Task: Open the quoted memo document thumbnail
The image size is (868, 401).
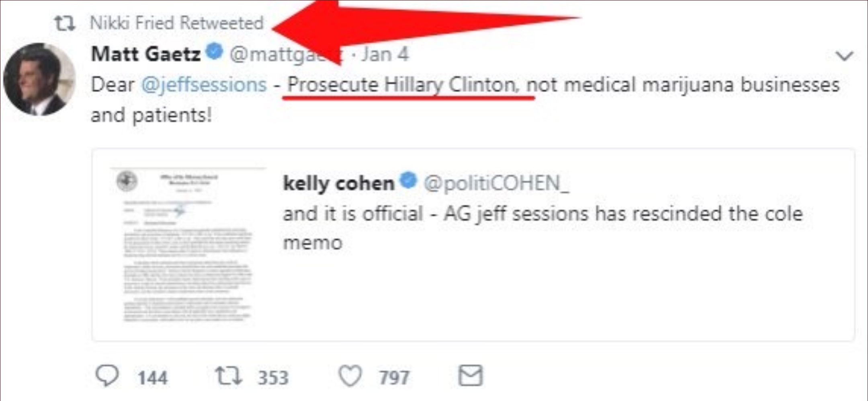Action: (x=187, y=245)
